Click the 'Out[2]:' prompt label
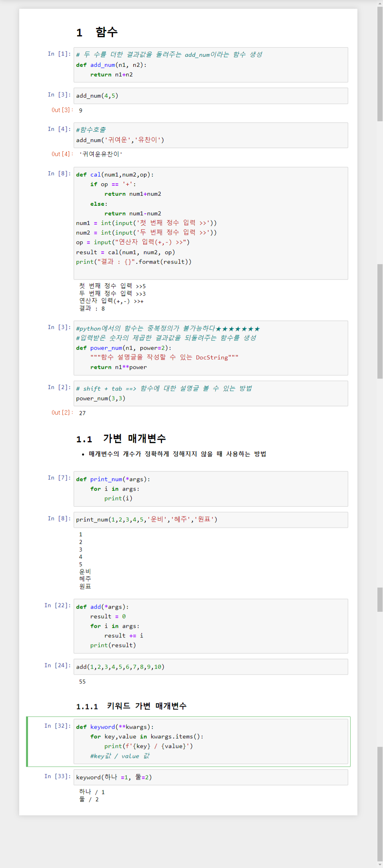The height and width of the screenshot is (868, 383). [x=62, y=413]
